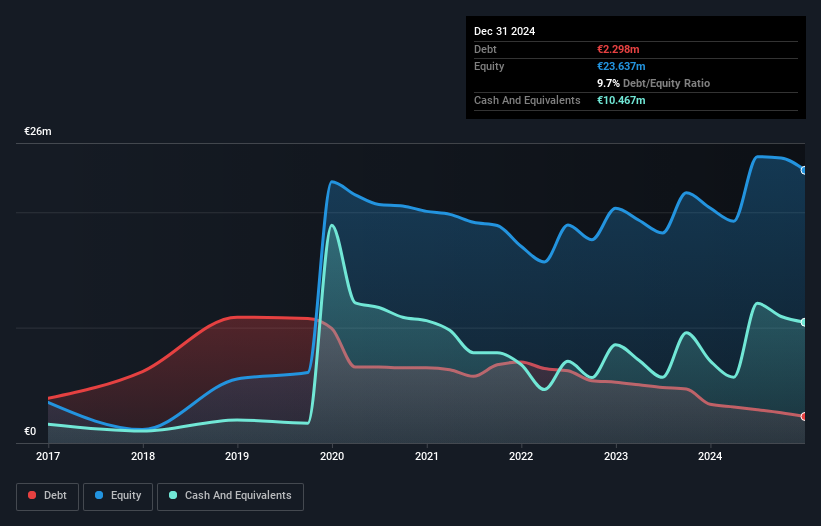Click the €2.298m debt value
Viewport: 821px width, 526px height.
pos(618,49)
